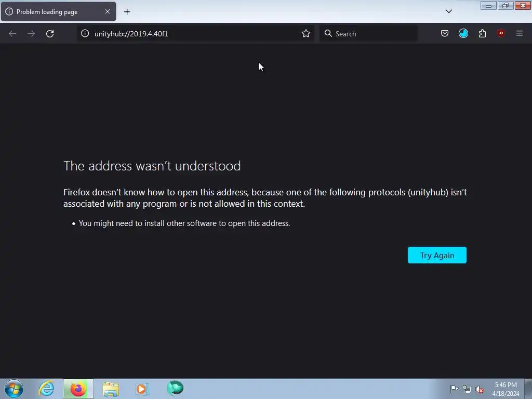Minimize the Firefox window
532x399 pixels.
pyautogui.click(x=488, y=5)
